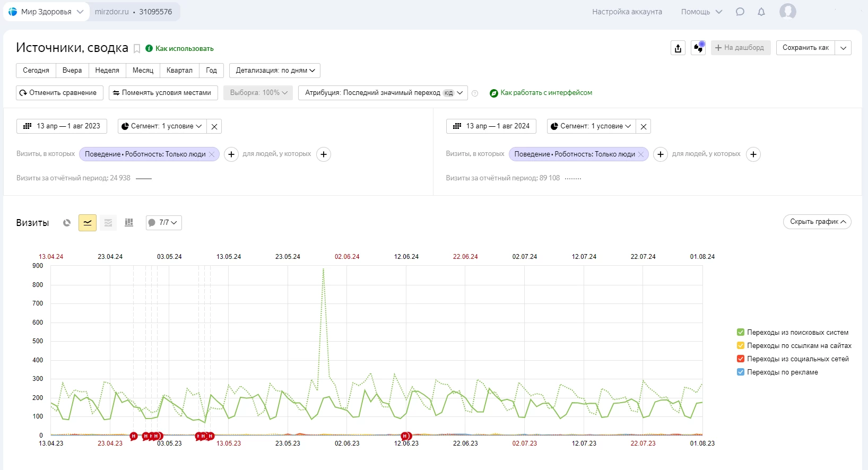This screenshot has height=470, width=868.
Task: Open the Детализация: по дням dropdown
Action: pyautogui.click(x=275, y=71)
